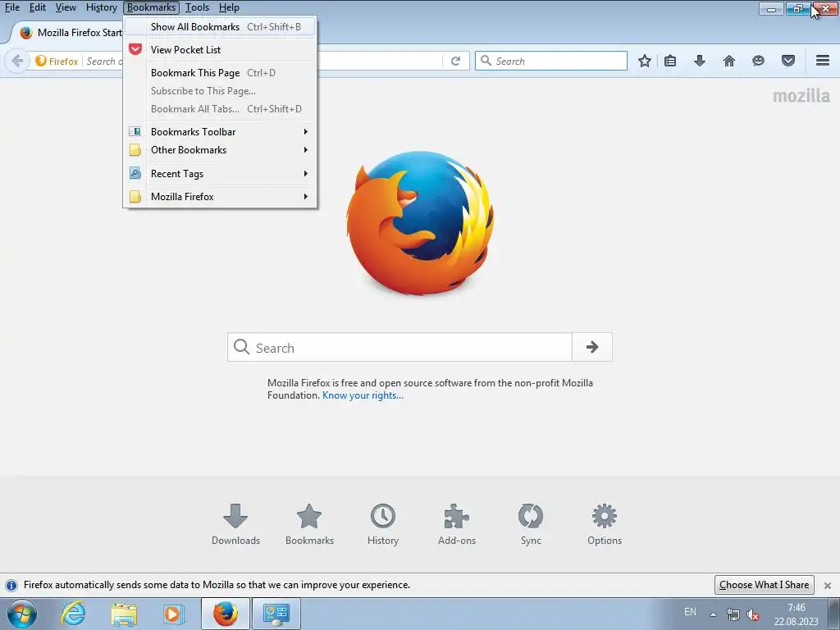Expand the Mozilla Firefox bookmarks folder
Screen dimensions: 840x630
tap(221, 197)
